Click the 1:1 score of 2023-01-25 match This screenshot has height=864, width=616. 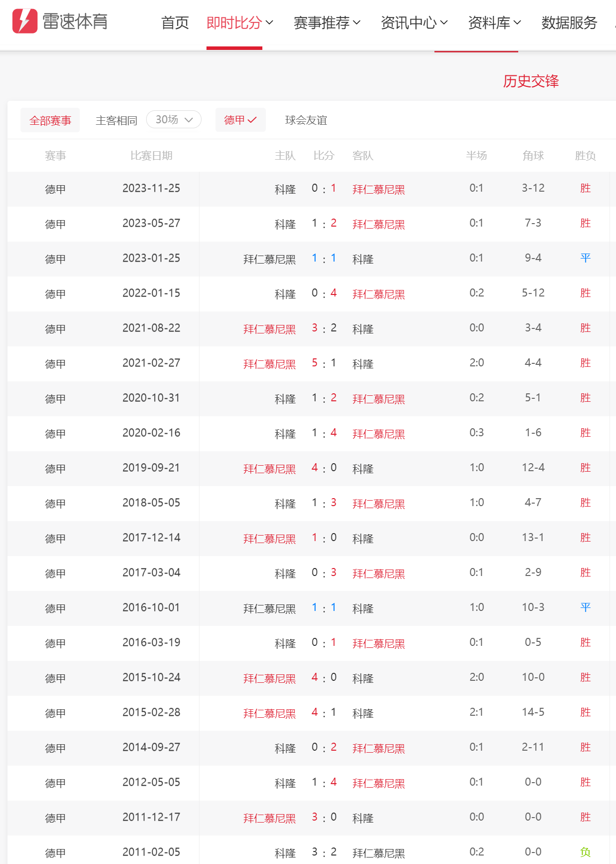pos(324,259)
